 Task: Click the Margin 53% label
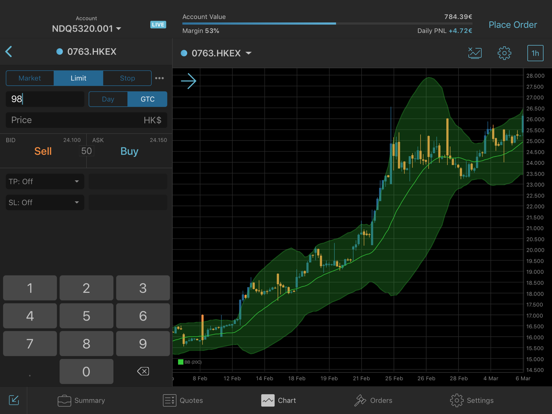[201, 31]
